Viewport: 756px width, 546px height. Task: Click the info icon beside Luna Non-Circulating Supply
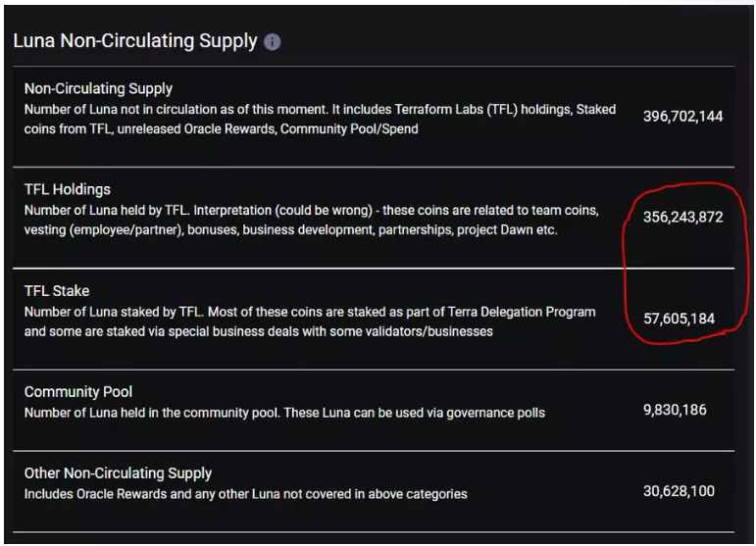272,42
